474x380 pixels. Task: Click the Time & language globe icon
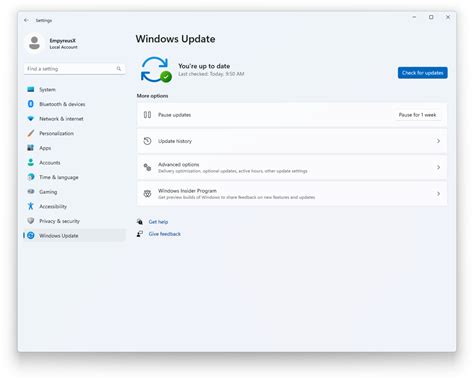(x=31, y=177)
